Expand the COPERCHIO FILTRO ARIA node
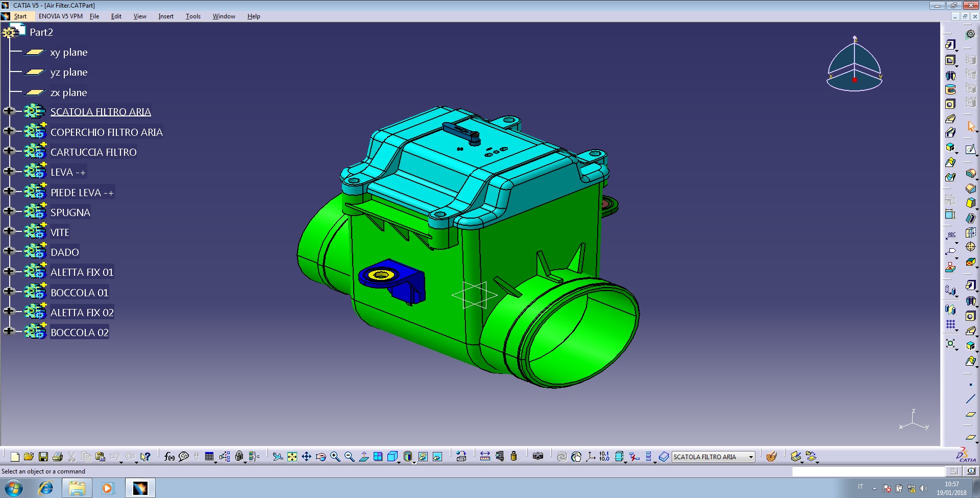 (8, 131)
